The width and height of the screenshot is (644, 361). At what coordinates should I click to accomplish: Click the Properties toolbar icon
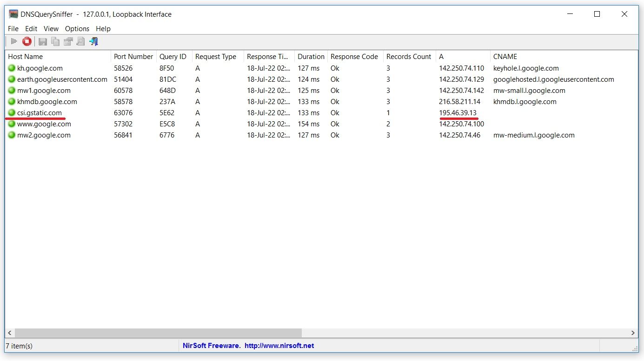pos(68,41)
